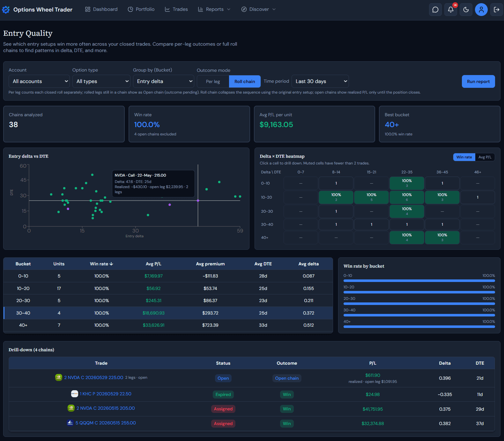Click the Open chain outcome badge
This screenshot has height=441, width=504.
tap(287, 378)
